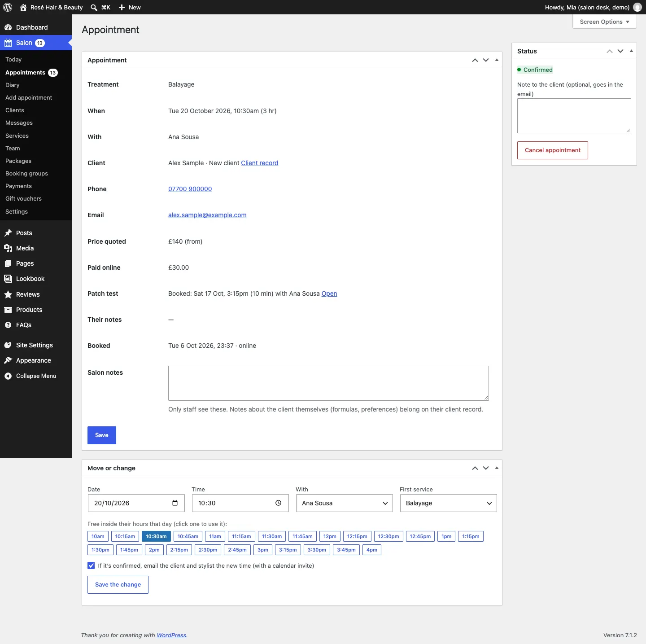
Task: Open the time picker clock icon
Action: click(278, 503)
